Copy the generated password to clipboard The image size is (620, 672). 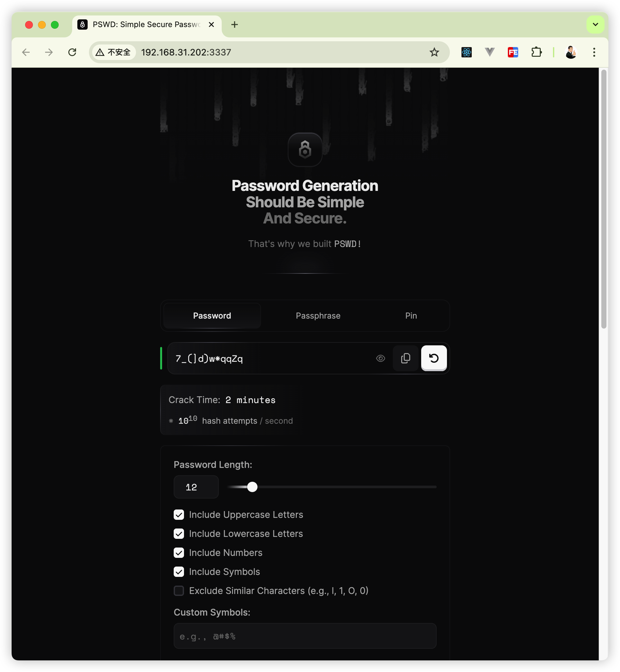point(406,358)
